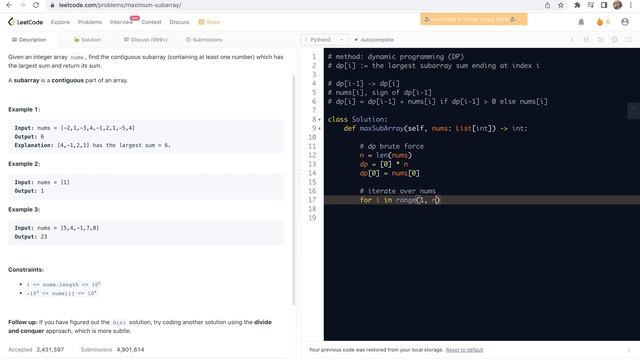Image resolution: width=640 pixels, height=360 pixels.
Task: Open the browser extensions puzzle icon
Action: point(577,5)
